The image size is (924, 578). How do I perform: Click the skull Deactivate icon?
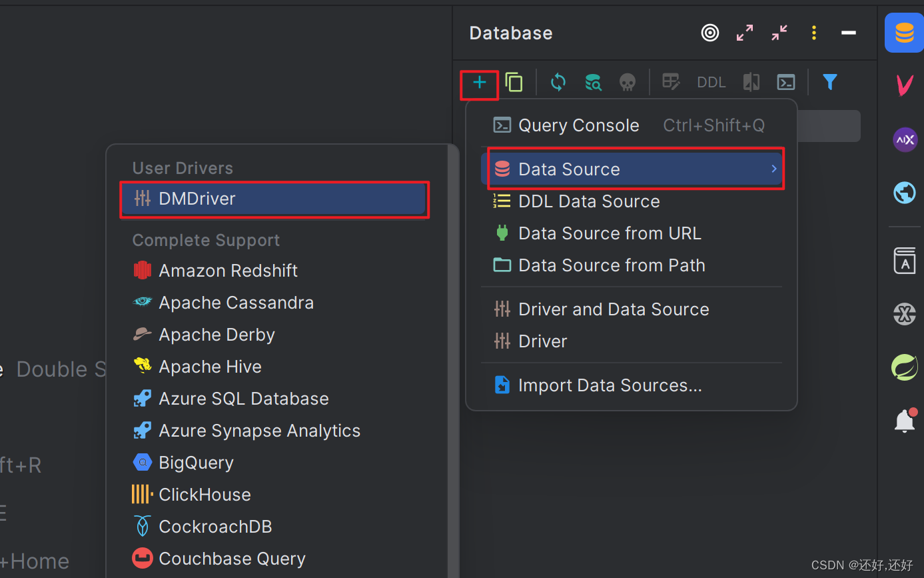pyautogui.click(x=628, y=83)
